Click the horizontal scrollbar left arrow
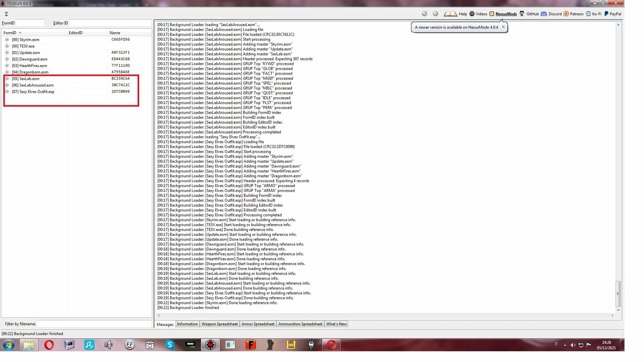 pos(159,316)
